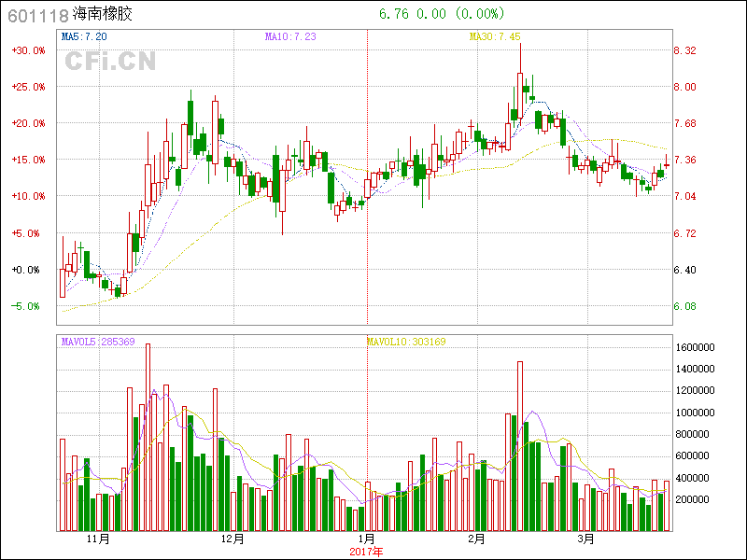
Task: Click the 12月 date axis label
Action: [233, 539]
